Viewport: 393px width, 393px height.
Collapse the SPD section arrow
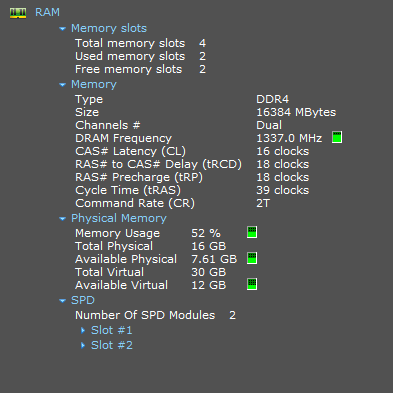pos(62,301)
